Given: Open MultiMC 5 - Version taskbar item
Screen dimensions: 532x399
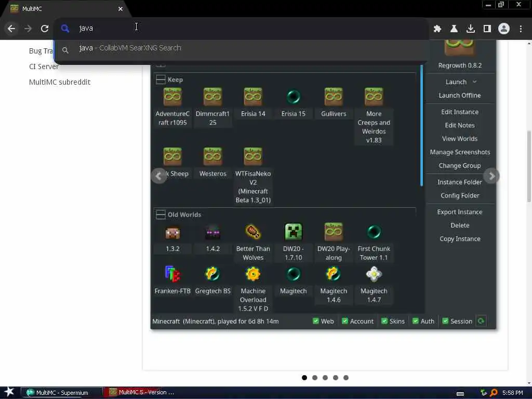Looking at the screenshot, I should [142, 393].
